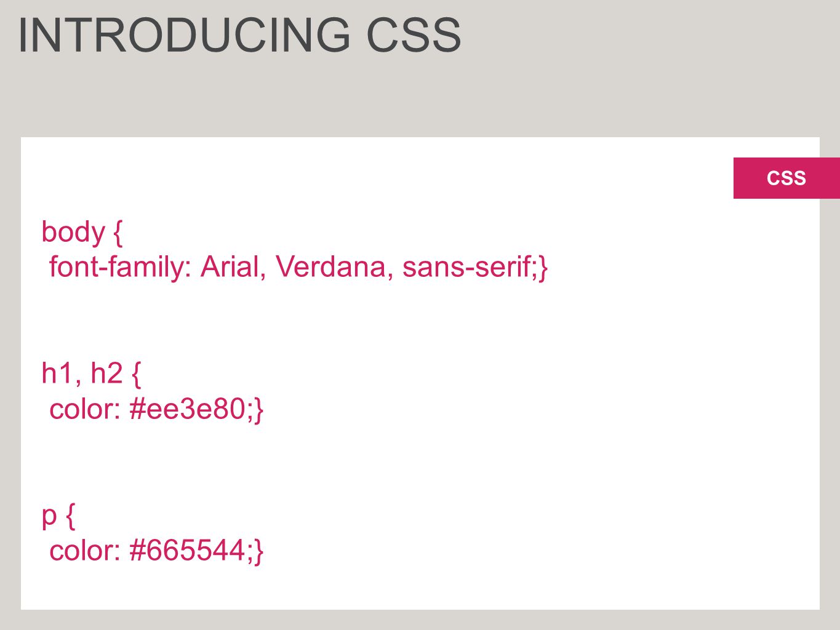Click the closing brace after #ee3e80
The width and height of the screenshot is (840, 630).
click(258, 410)
